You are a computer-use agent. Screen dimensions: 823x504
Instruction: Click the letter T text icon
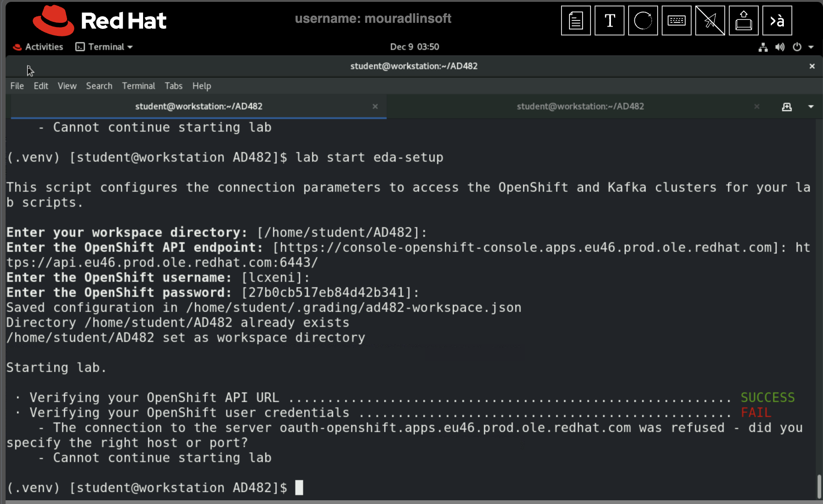click(x=609, y=21)
